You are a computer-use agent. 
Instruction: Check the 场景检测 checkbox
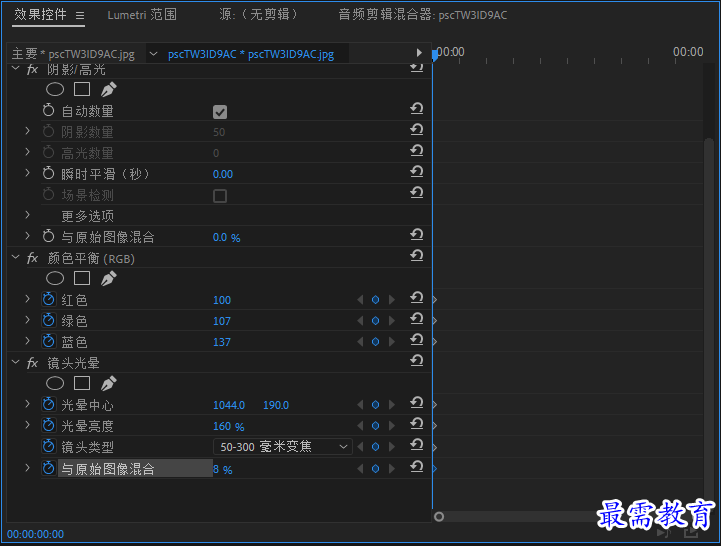click(x=220, y=196)
